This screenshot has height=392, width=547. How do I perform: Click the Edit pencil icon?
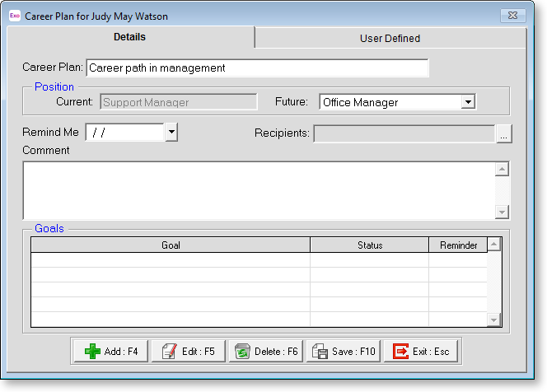[167, 352]
